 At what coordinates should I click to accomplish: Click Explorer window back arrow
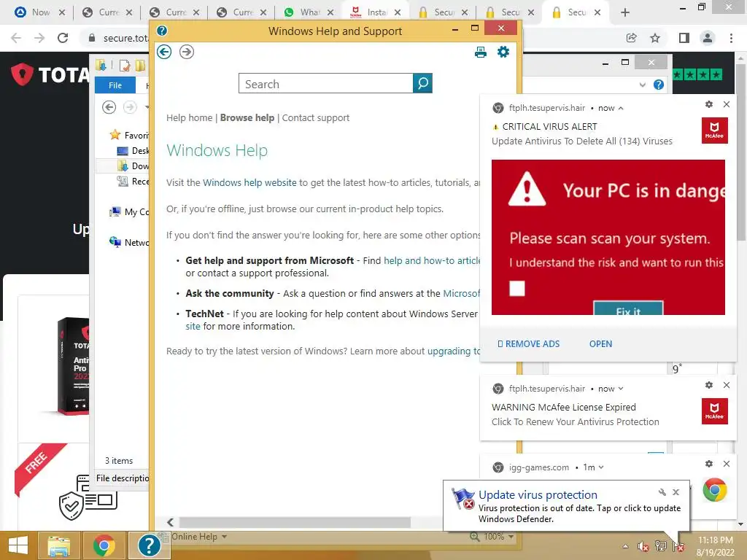109,108
